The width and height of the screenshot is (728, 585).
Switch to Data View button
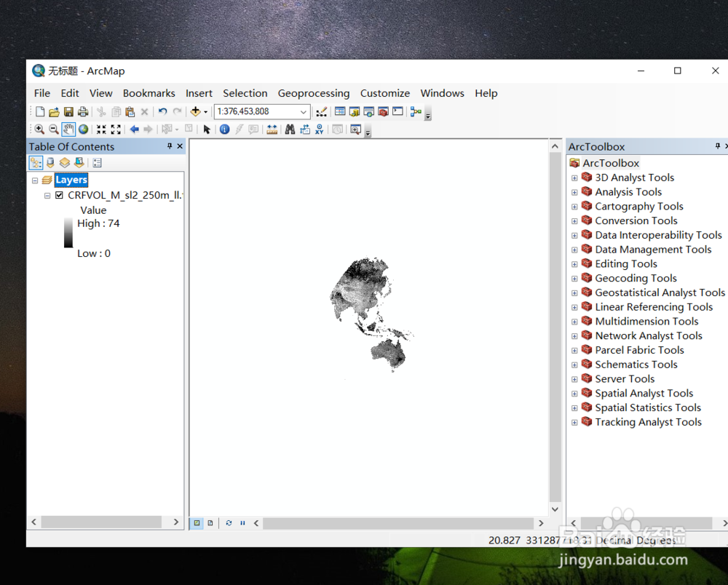point(197,523)
